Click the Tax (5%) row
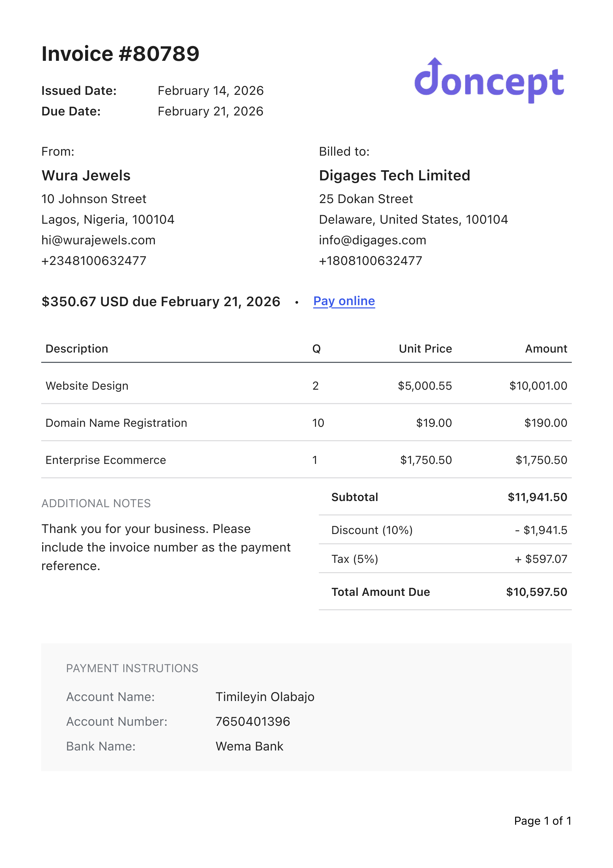 (445, 559)
